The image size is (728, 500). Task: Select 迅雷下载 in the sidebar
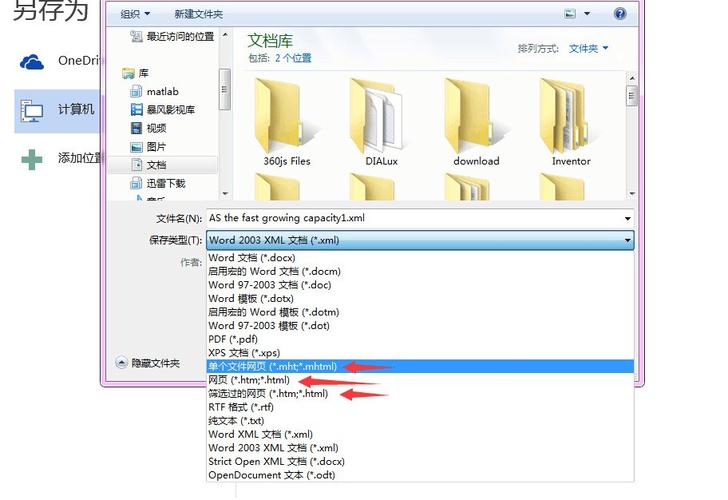(x=158, y=183)
